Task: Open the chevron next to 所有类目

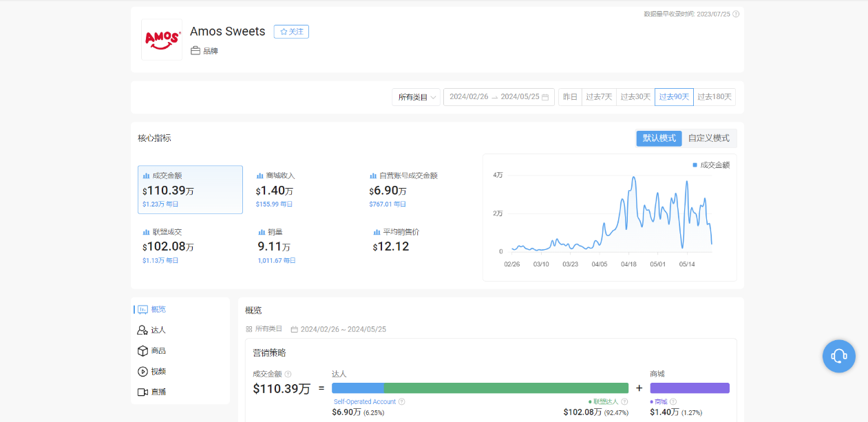Action: 433,96
